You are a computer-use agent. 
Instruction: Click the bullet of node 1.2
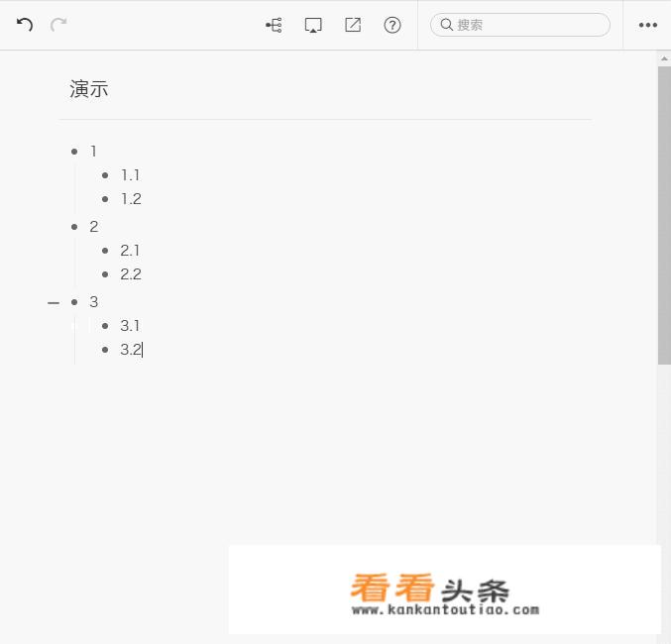click(105, 199)
